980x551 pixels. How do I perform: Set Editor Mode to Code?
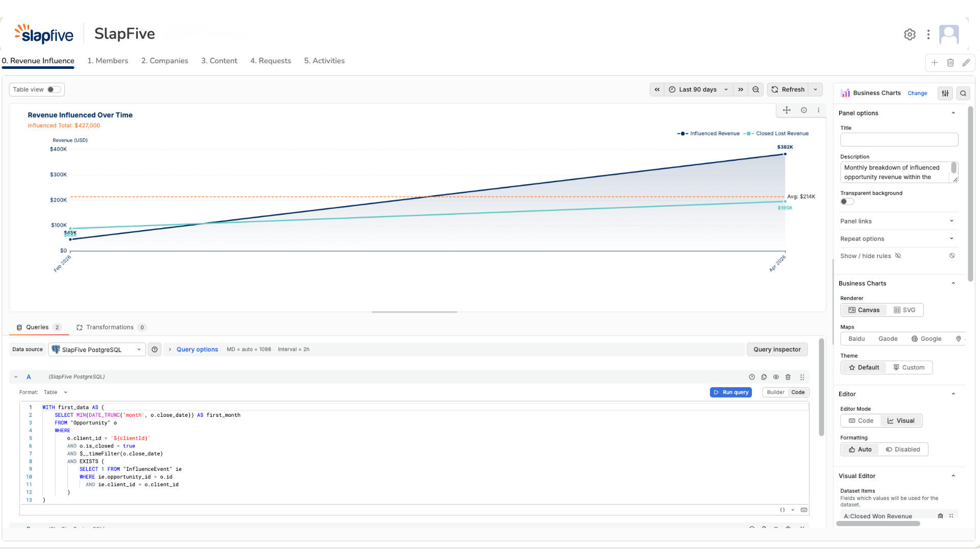861,420
